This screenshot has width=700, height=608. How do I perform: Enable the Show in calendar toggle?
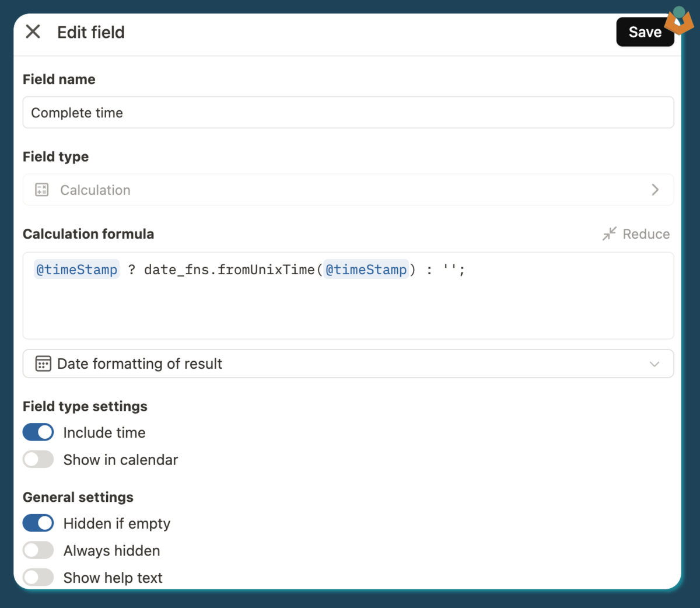pyautogui.click(x=38, y=460)
